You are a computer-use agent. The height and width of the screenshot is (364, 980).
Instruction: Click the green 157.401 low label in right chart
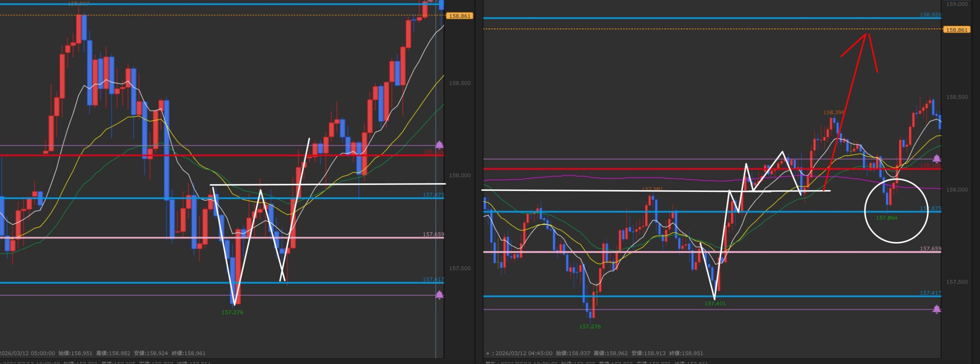click(x=715, y=304)
